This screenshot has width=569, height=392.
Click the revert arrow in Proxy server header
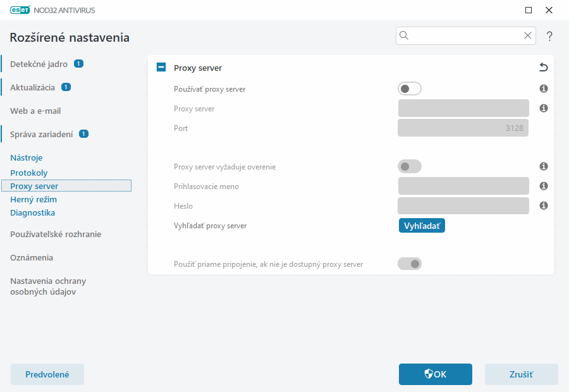click(543, 68)
